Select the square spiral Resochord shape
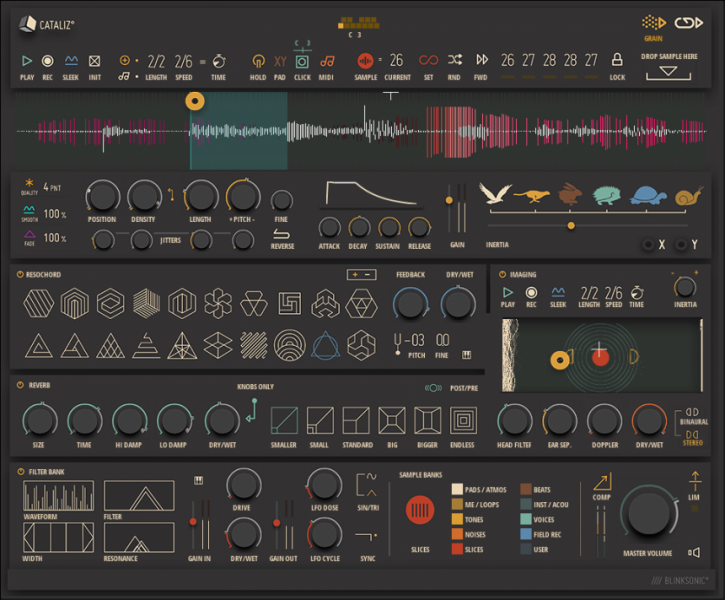Image resolution: width=725 pixels, height=600 pixels. pos(290,303)
